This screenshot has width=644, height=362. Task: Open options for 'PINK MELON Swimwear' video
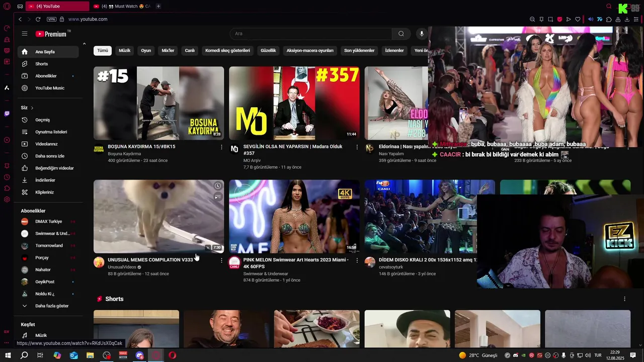357,260
